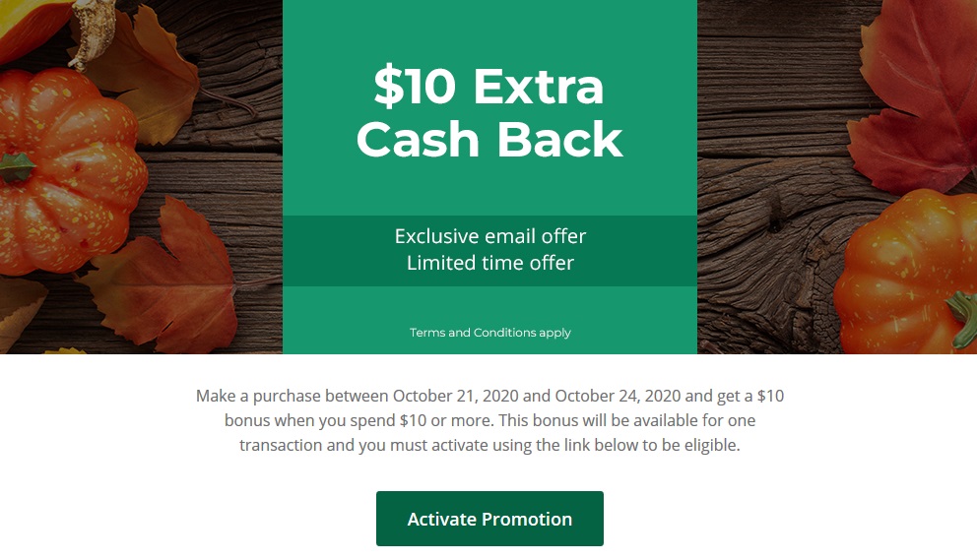Select the "Limited time offer" text
Viewport: 977px width, 560px height.
(489, 263)
